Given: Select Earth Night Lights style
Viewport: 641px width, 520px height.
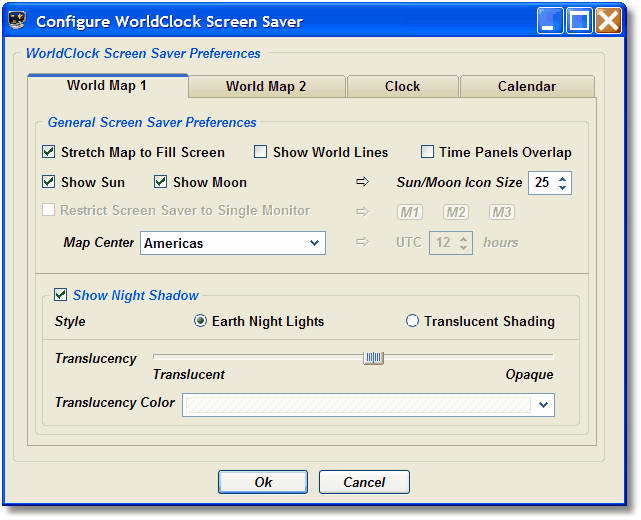Looking at the screenshot, I should click(200, 321).
